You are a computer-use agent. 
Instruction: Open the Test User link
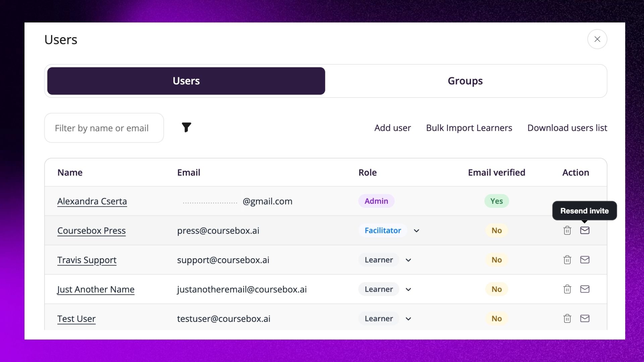(76, 319)
